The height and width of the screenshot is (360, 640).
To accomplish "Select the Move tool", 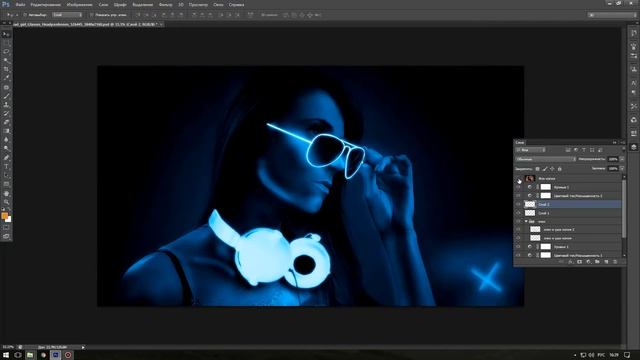I will pos(6,34).
